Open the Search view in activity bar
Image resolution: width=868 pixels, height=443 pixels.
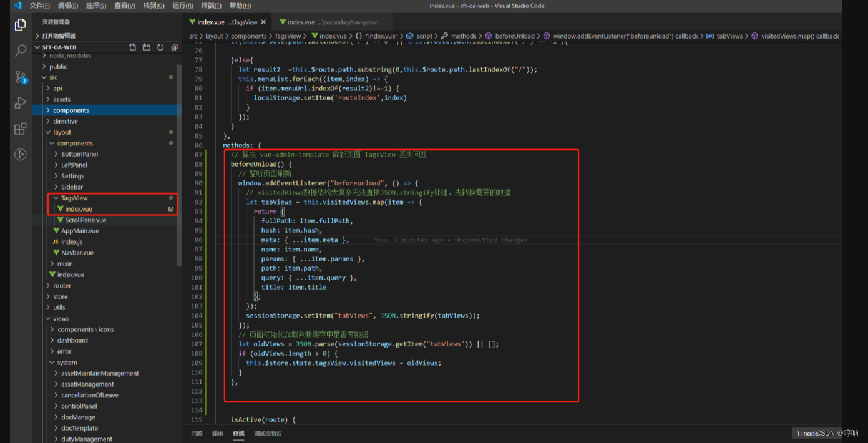(x=21, y=51)
